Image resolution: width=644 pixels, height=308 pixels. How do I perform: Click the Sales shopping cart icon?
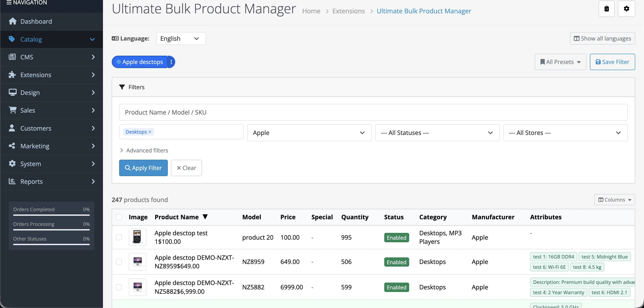(12, 110)
